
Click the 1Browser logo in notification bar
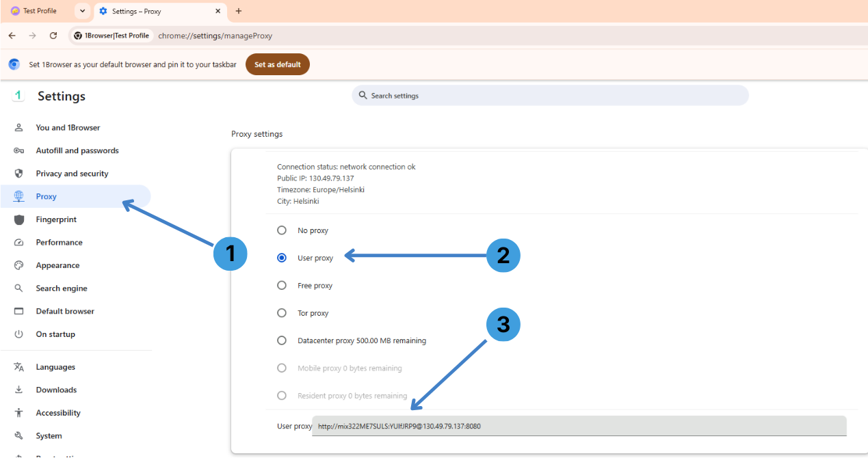point(14,64)
